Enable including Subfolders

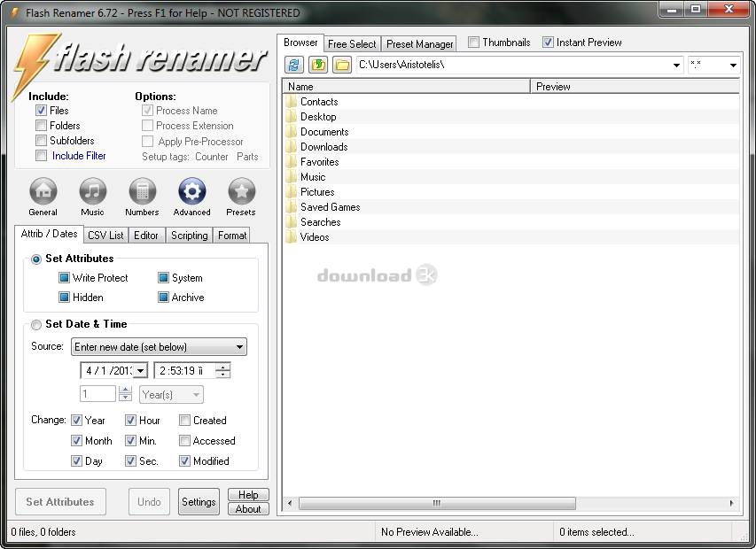pyautogui.click(x=41, y=141)
